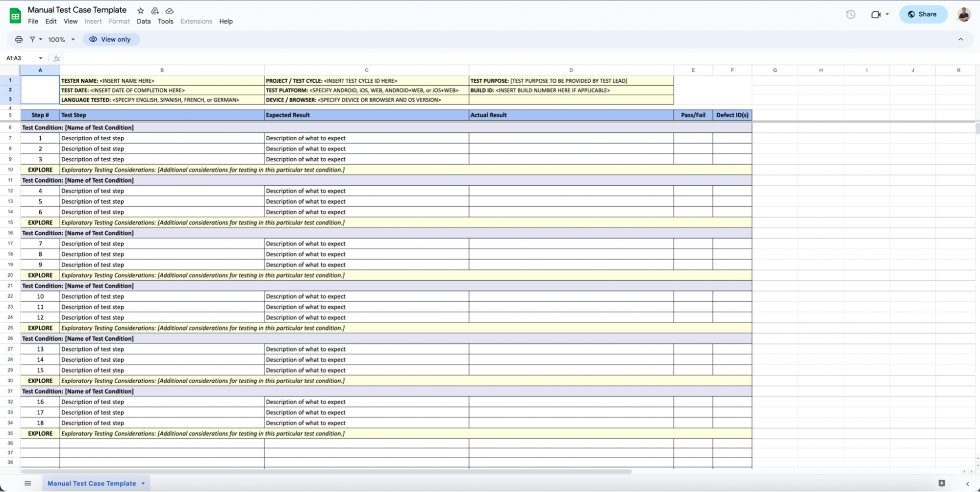Screen dimensions: 980x492
Task: Check document cloud save status
Action: (170, 10)
